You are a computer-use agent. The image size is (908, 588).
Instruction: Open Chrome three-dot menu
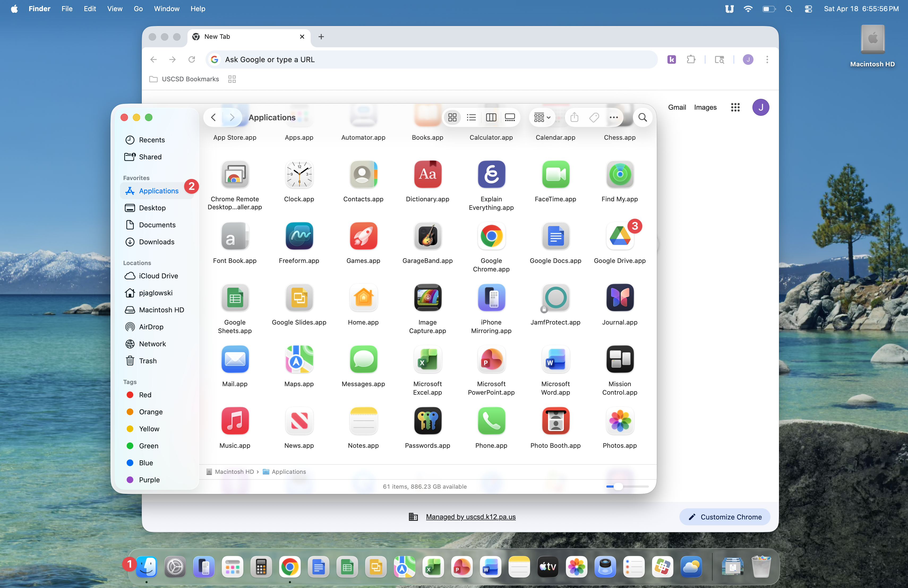coord(767,59)
